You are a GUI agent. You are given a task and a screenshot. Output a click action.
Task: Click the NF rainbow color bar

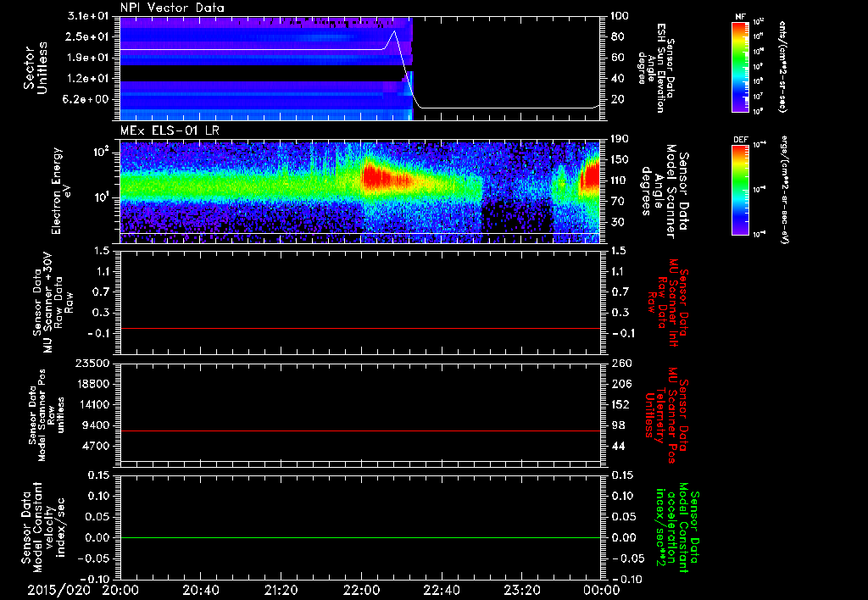(740, 67)
